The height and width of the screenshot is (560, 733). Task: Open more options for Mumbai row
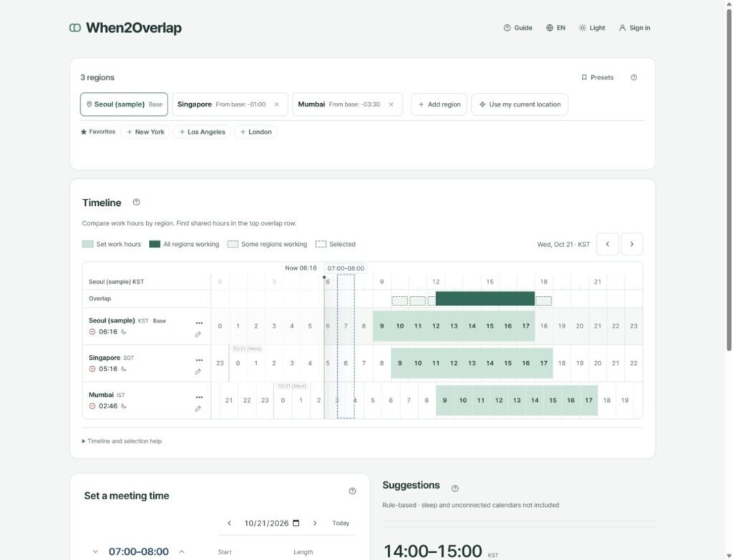[199, 397]
